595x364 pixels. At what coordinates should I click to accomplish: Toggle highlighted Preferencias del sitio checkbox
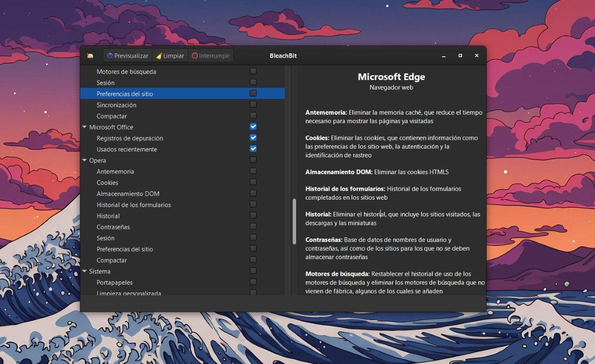[253, 94]
